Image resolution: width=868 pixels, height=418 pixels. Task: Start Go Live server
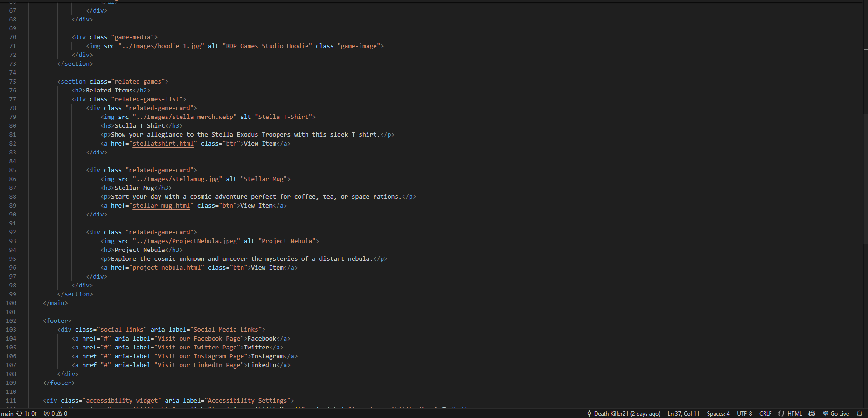point(836,414)
